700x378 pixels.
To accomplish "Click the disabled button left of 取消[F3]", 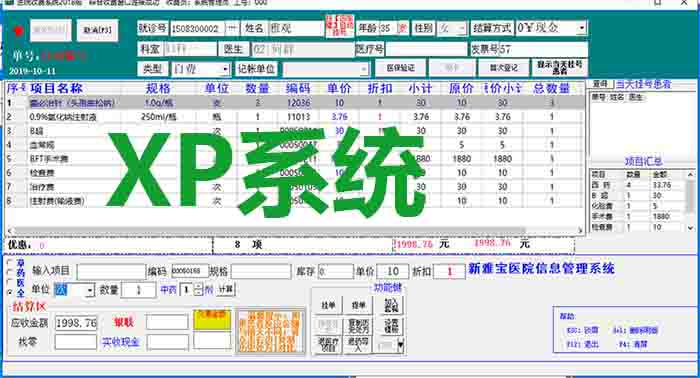I will point(50,30).
